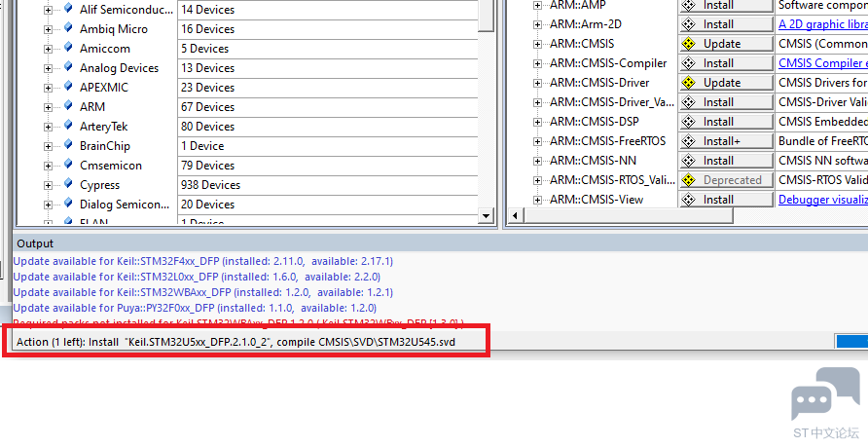This screenshot has width=868, height=448.
Task: Click the 1 Device cell for BrainChip
Action: point(328,146)
